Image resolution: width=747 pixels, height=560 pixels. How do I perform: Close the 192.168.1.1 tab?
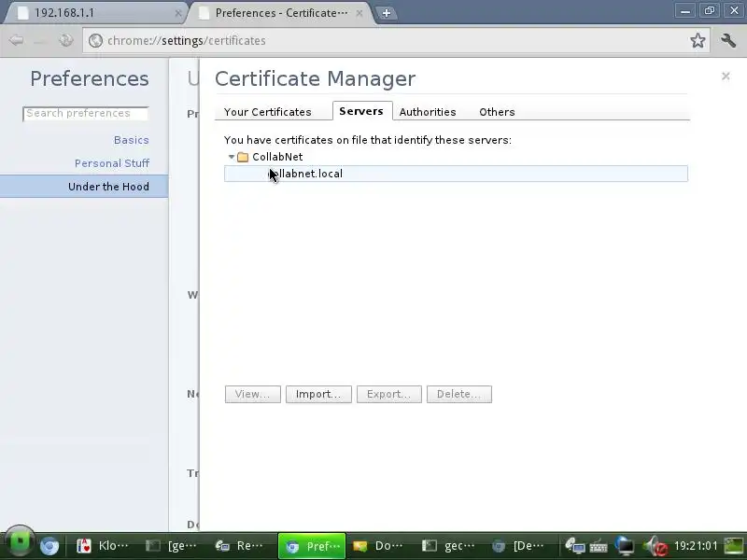(x=178, y=13)
